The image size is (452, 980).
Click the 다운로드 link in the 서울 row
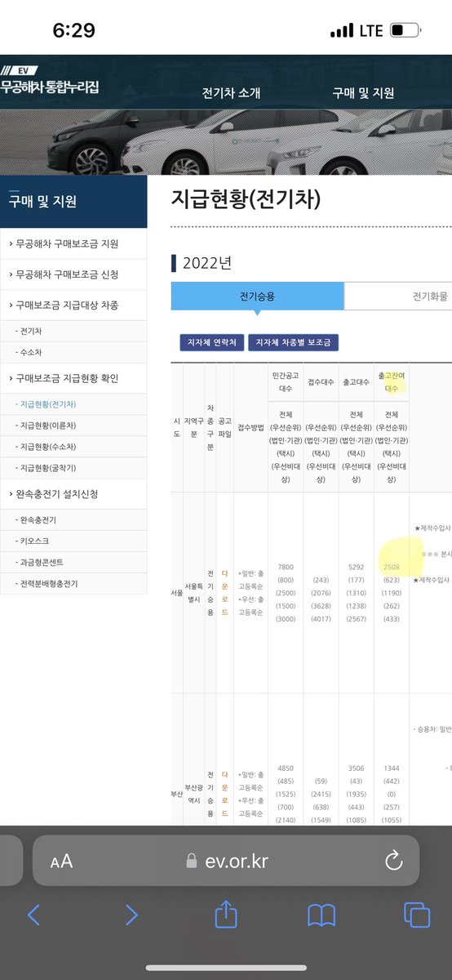224,594
